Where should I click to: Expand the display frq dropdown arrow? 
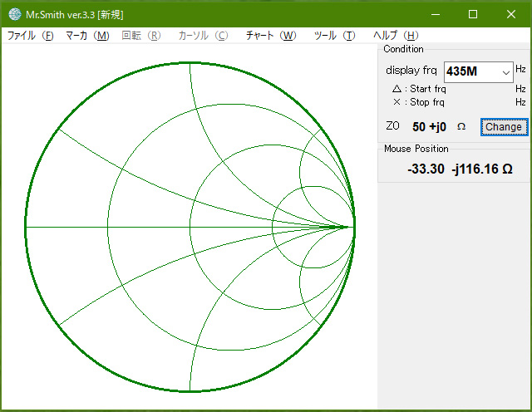point(505,72)
